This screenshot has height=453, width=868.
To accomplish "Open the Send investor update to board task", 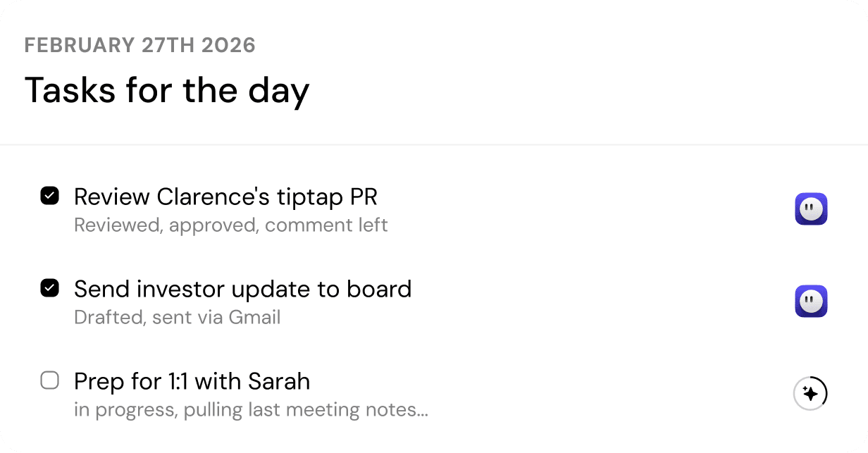I will pyautogui.click(x=242, y=290).
